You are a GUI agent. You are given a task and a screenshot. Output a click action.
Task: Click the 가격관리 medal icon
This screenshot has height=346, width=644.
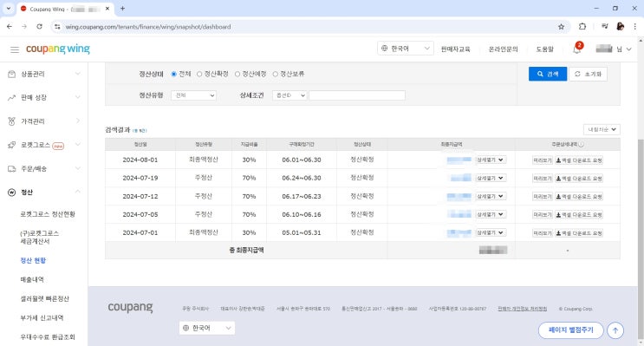pos(12,121)
